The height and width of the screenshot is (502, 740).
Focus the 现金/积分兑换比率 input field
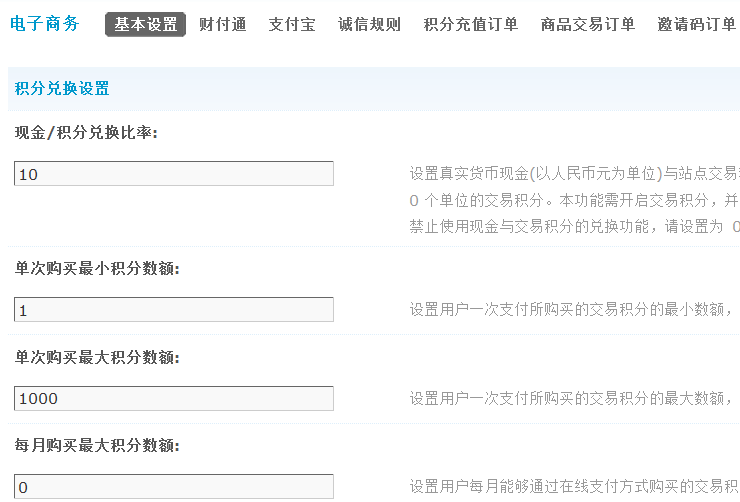(174, 174)
